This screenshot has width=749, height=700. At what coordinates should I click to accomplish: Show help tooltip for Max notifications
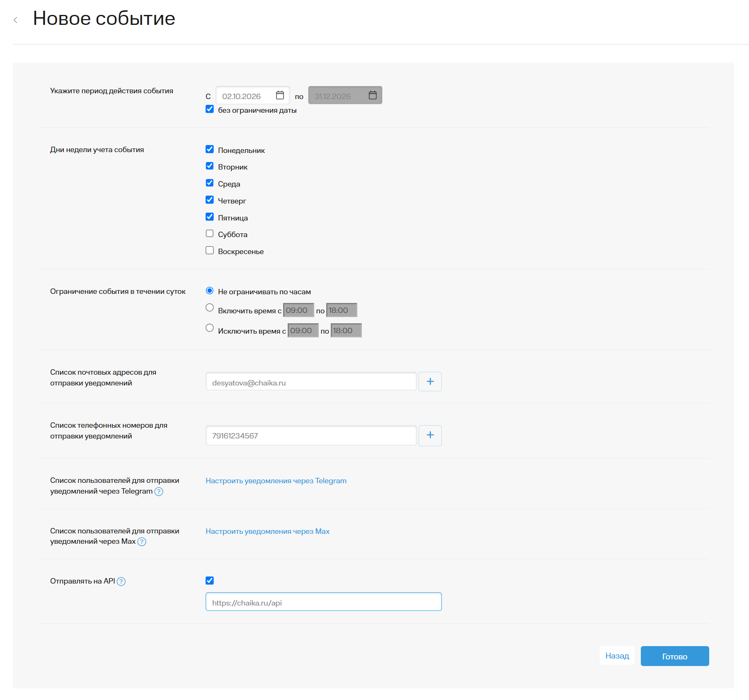pos(142,542)
